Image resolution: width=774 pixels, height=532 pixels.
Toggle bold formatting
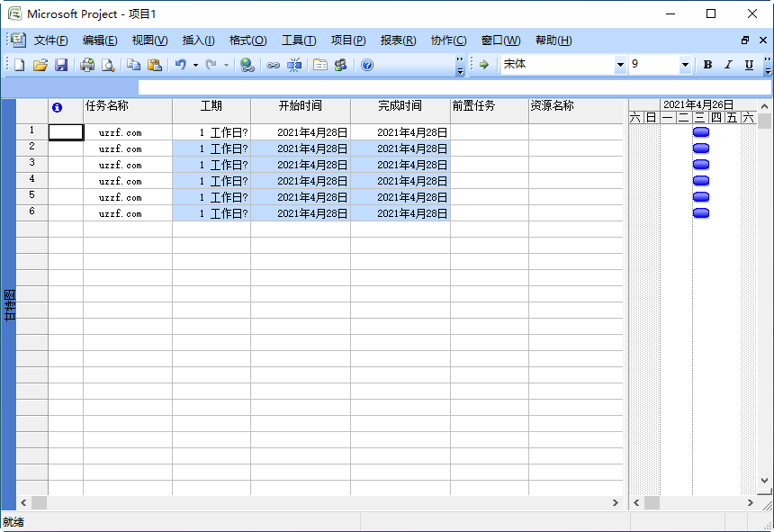pos(707,65)
